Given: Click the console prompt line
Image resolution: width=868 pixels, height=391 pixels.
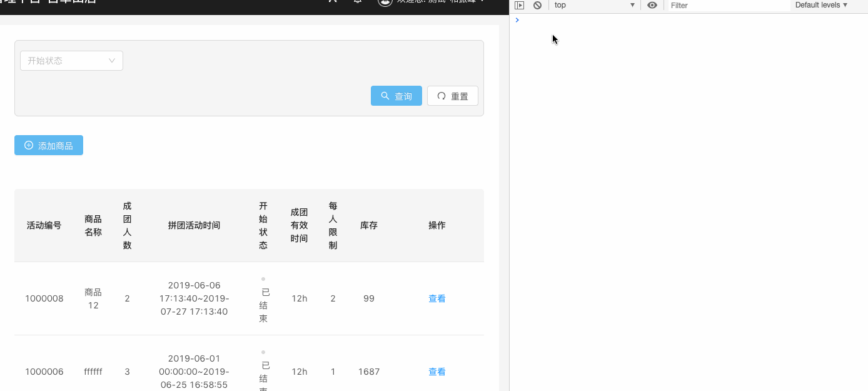Looking at the screenshot, I should tap(689, 20).
